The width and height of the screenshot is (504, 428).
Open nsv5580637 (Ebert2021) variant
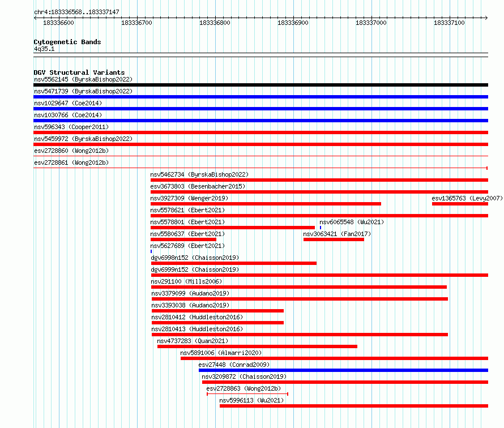click(x=187, y=234)
